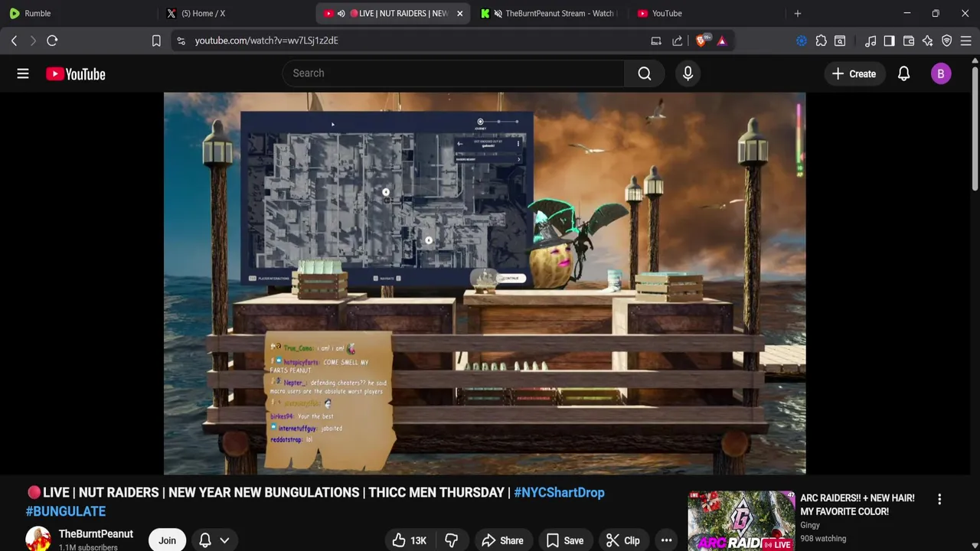This screenshot has width=980, height=551.
Task: Click the blue circular extension icon
Action: click(x=801, y=41)
